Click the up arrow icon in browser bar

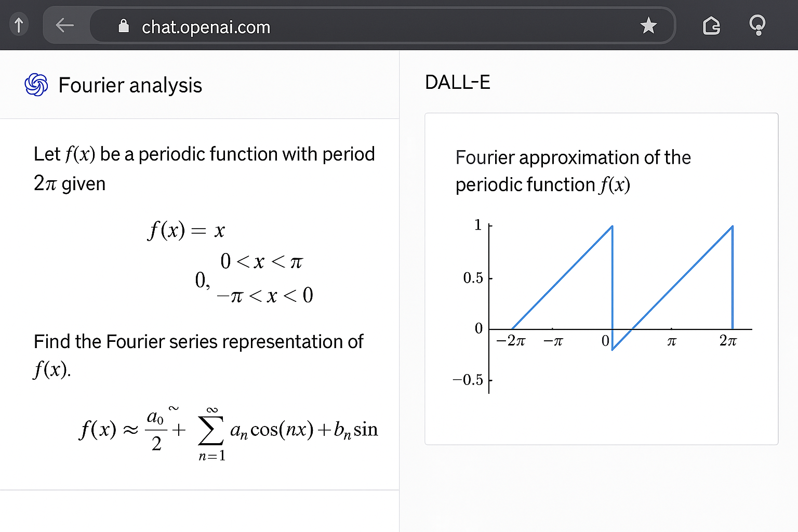19,25
